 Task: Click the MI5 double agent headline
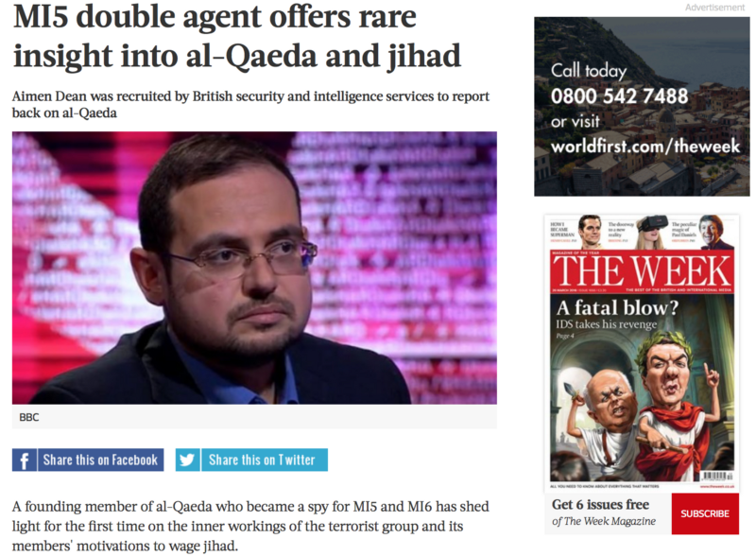pos(237,36)
